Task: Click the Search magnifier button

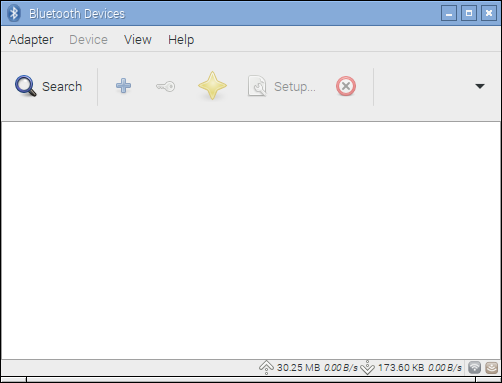Action: point(48,86)
